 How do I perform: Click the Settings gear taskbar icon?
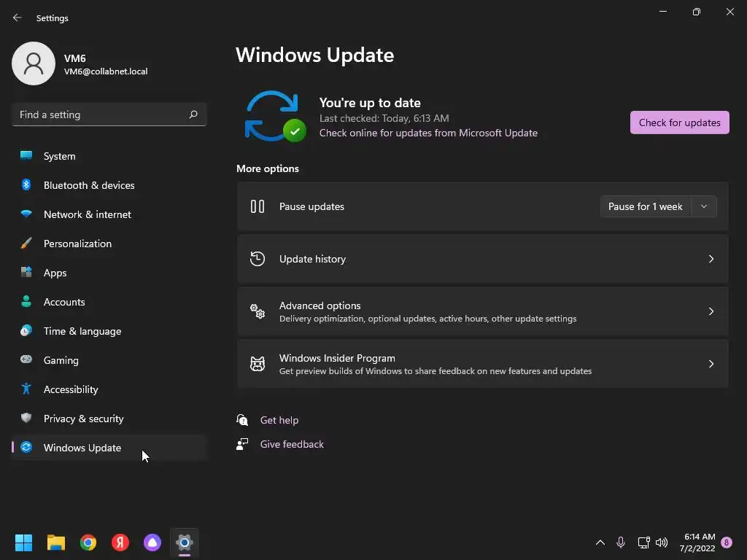(x=185, y=542)
